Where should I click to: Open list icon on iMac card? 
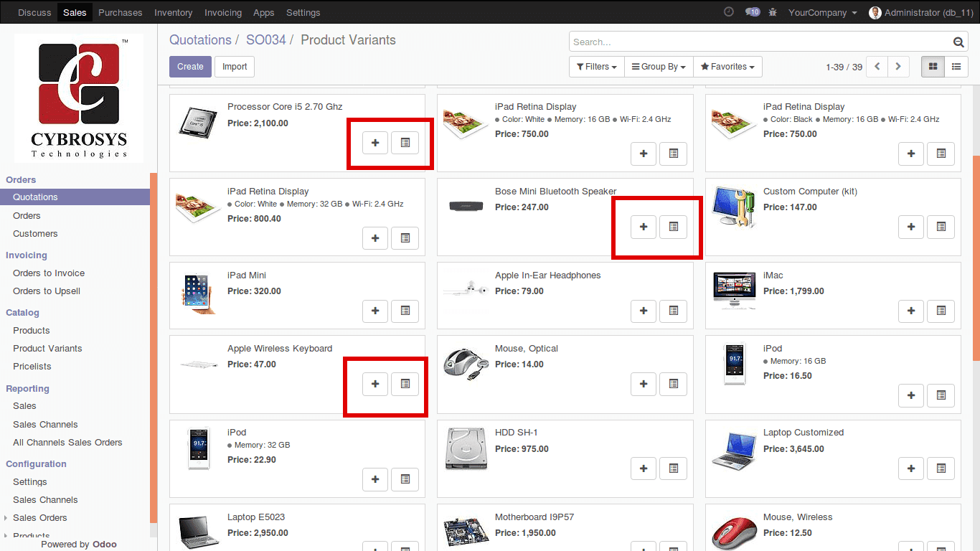point(941,311)
